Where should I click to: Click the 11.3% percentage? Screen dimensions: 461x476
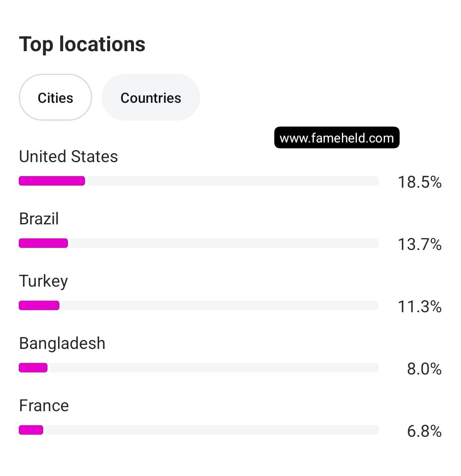[x=419, y=307]
